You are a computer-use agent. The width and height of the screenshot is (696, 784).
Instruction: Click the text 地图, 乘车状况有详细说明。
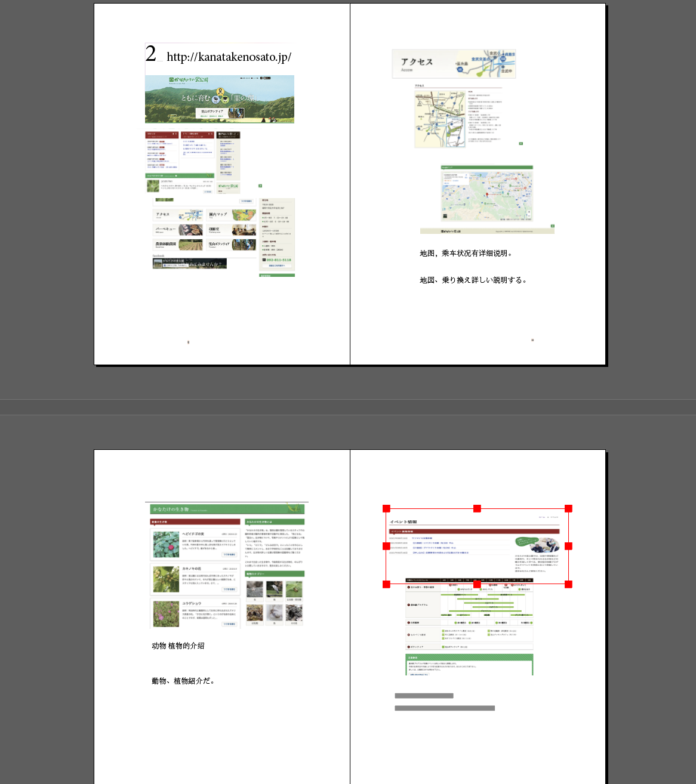[466, 253]
